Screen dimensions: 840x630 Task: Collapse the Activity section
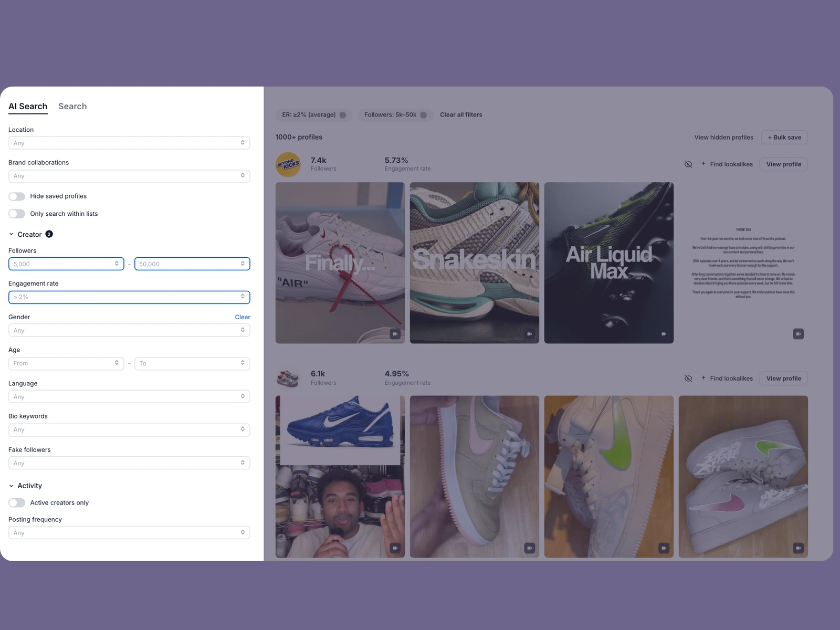coord(12,486)
